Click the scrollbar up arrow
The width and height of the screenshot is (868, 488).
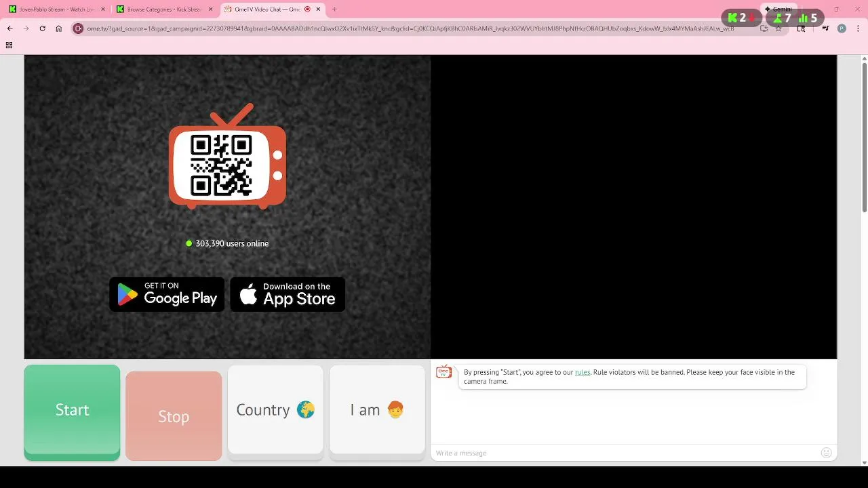864,58
